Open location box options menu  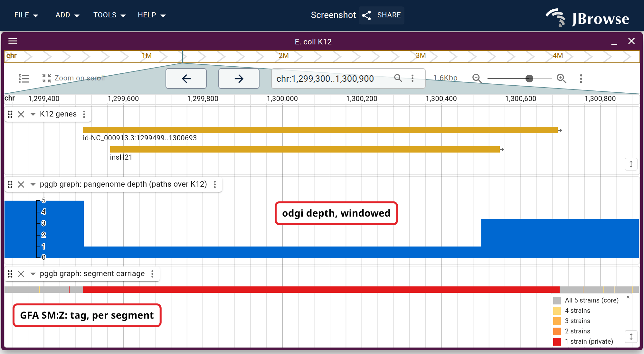coord(412,78)
